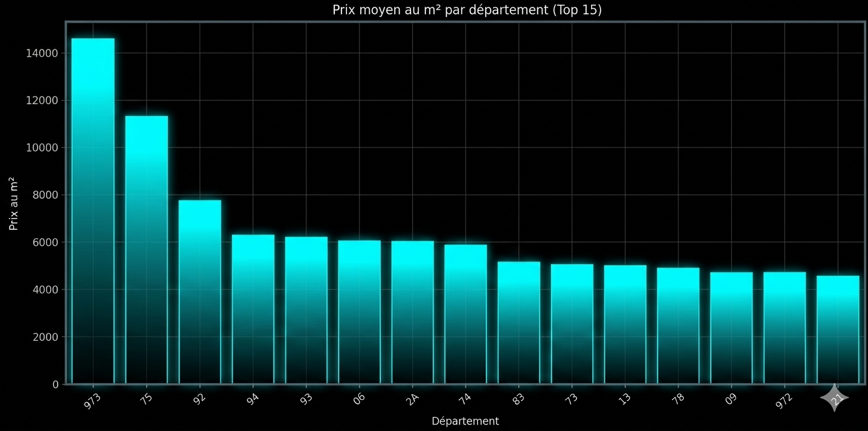Click the bar for département 93
868x431 pixels.
(x=306, y=311)
